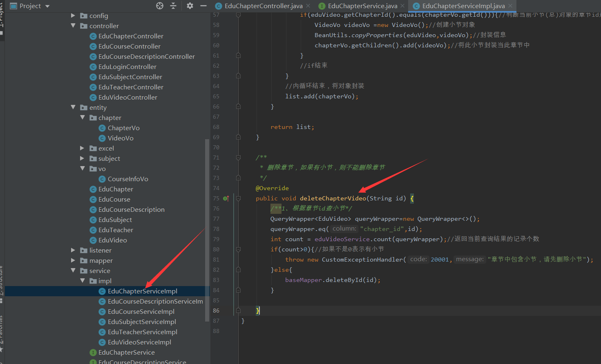
Task: Click the EduTeacher entity class icon
Action: click(x=93, y=230)
